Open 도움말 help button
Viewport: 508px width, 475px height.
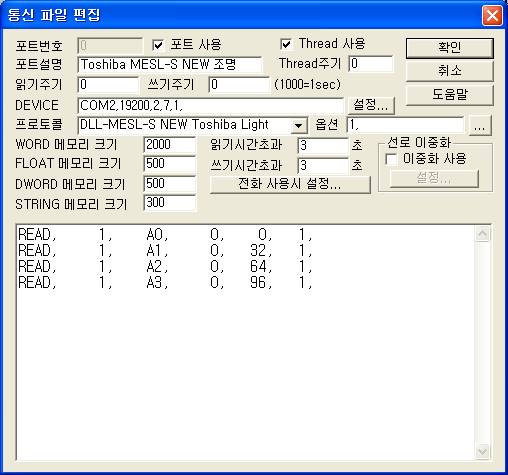click(x=449, y=95)
